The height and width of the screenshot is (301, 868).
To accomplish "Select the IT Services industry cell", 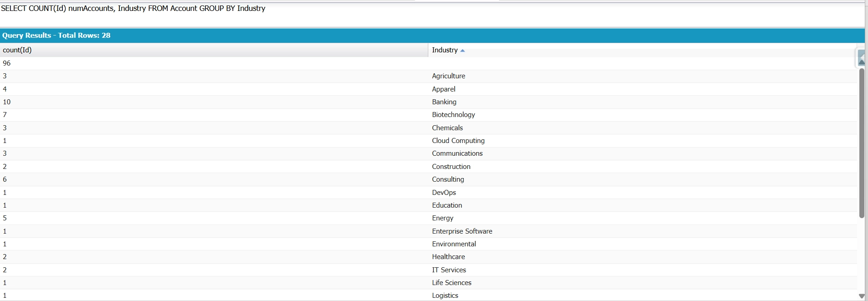I will click(449, 270).
